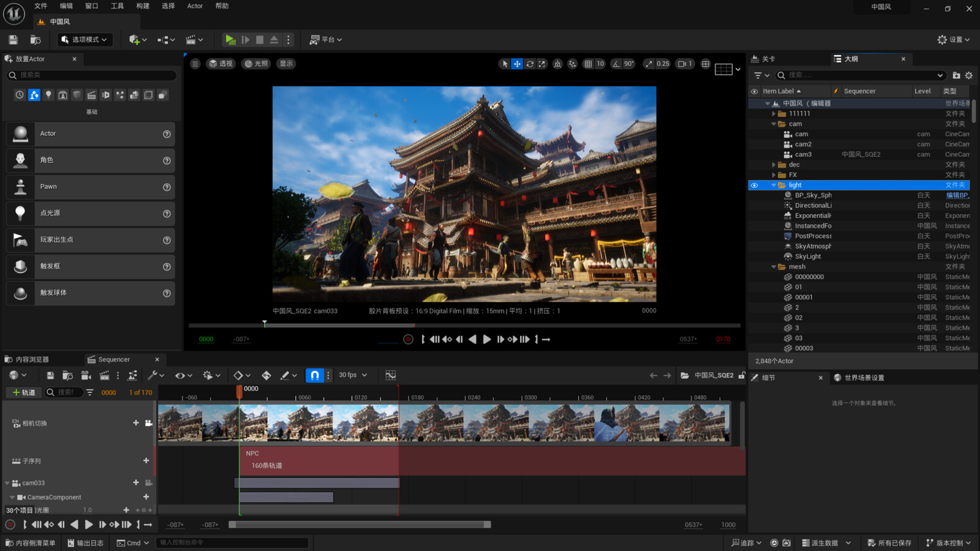Screen dimensions: 980x551
Task: Toggle the viewport record button below the preview
Action: (x=408, y=339)
